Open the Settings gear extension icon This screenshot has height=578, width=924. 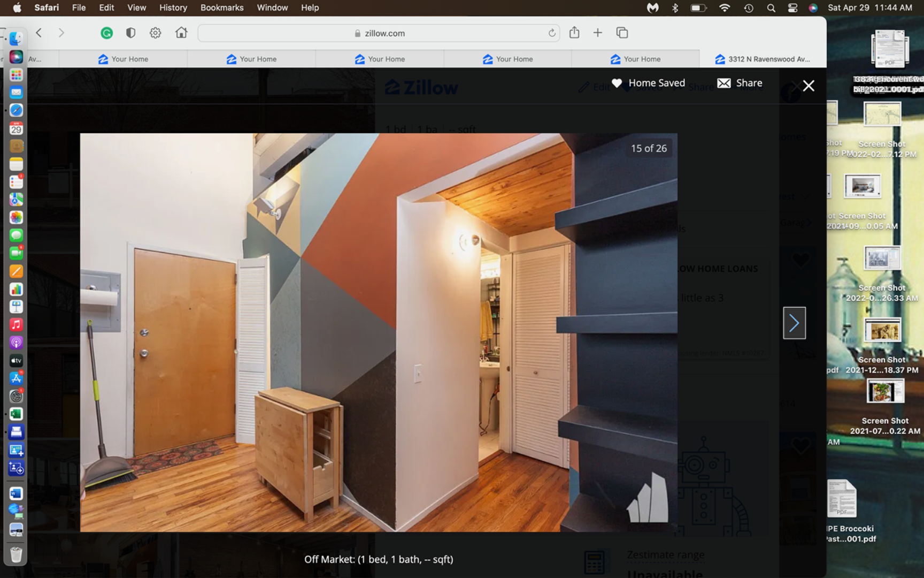point(156,33)
